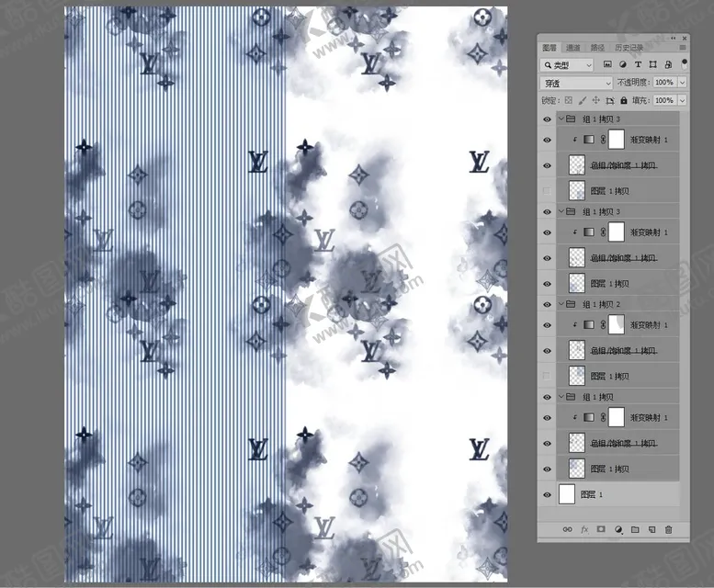Viewport: 714px width, 588px height.
Task: Hide the 图层 1 base layer
Action: pyautogui.click(x=547, y=494)
